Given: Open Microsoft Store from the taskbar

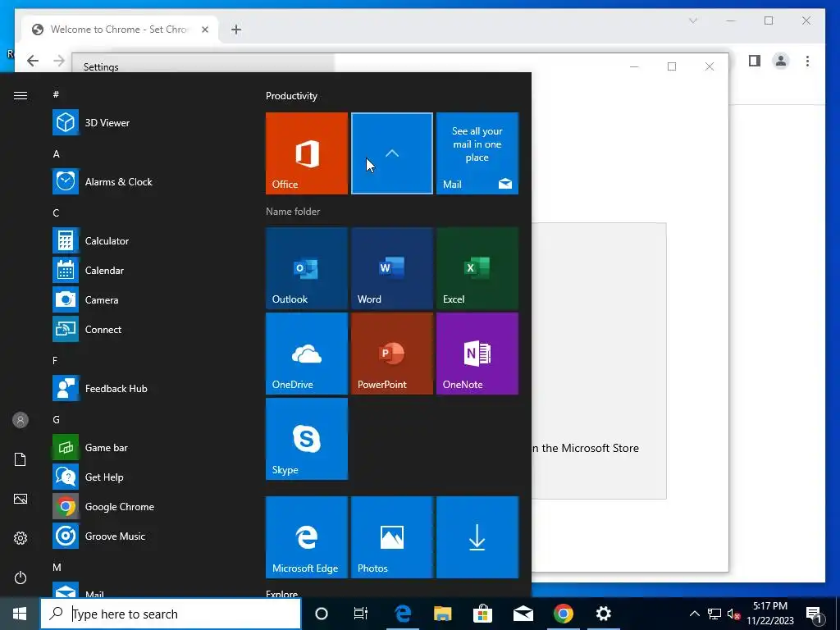Looking at the screenshot, I should pyautogui.click(x=482, y=614).
